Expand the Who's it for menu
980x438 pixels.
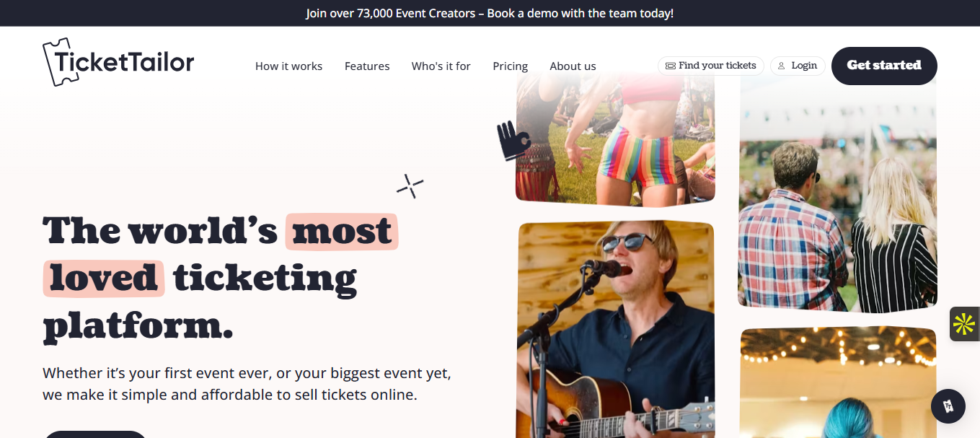pos(441,66)
